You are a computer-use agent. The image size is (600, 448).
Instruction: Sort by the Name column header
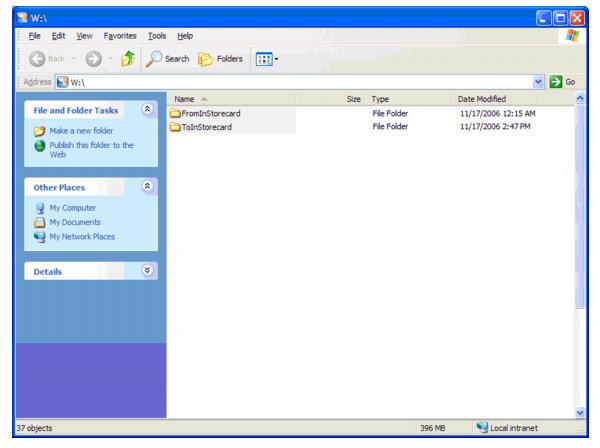(x=231, y=99)
